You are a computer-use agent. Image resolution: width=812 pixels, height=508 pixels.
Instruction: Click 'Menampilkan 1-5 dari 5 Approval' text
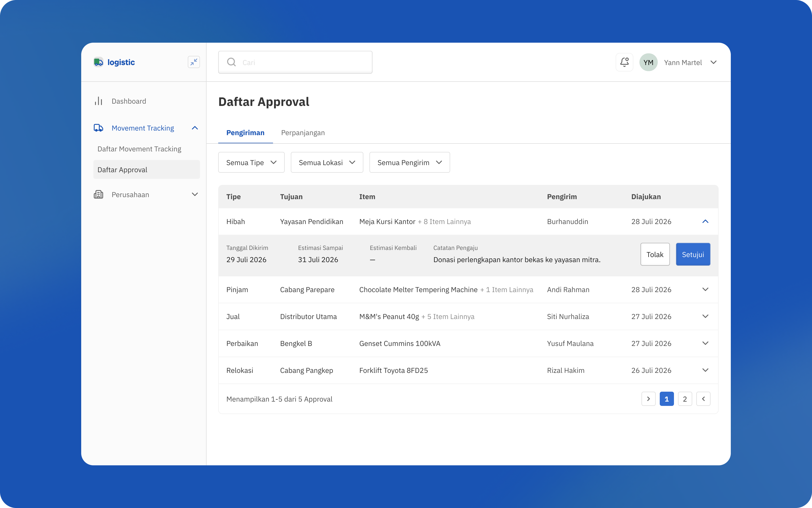pos(279,399)
